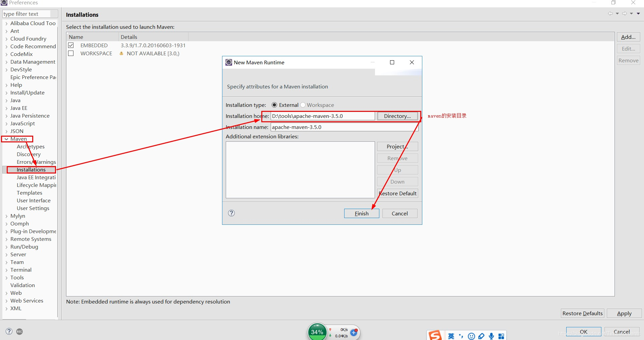Viewport: 644px width, 340px height.
Task: Select Installations under Maven
Action: pos(31,169)
